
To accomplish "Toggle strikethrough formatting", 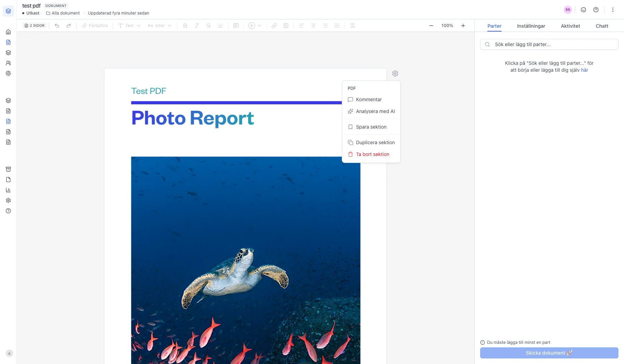I will point(209,26).
